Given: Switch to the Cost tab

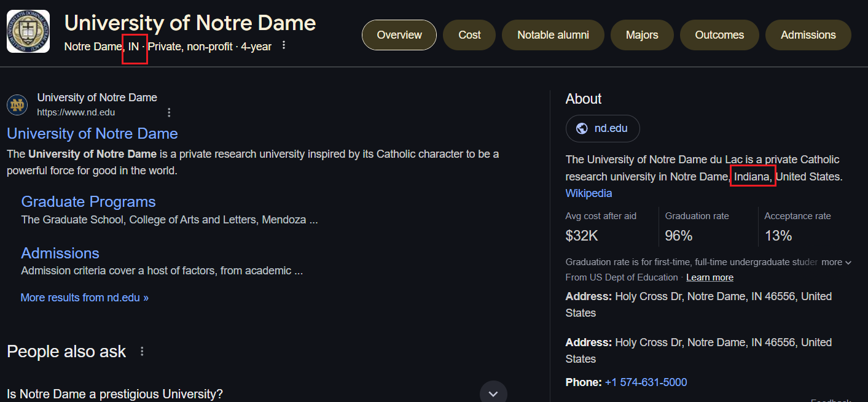Looking at the screenshot, I should tap(469, 35).
